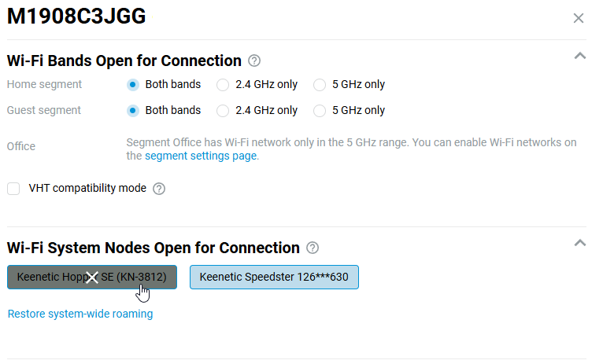Pick 5 GHz only for Home segment
The image size is (592, 364).
tap(320, 84)
